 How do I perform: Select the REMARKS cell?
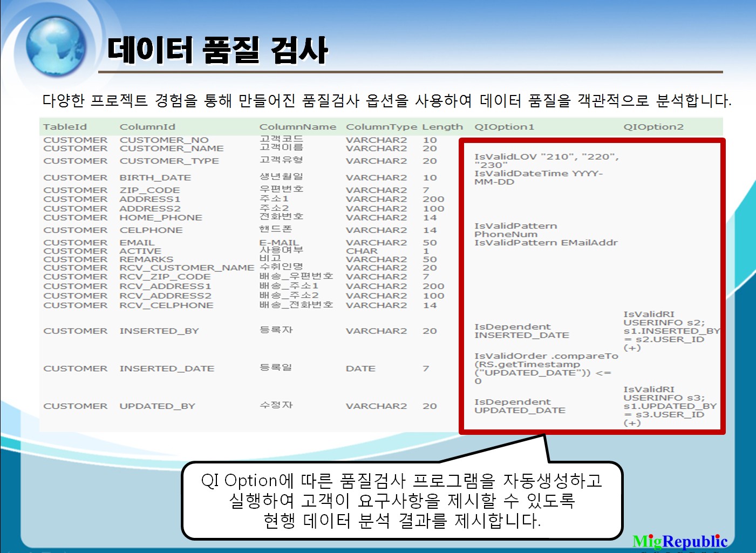(146, 260)
